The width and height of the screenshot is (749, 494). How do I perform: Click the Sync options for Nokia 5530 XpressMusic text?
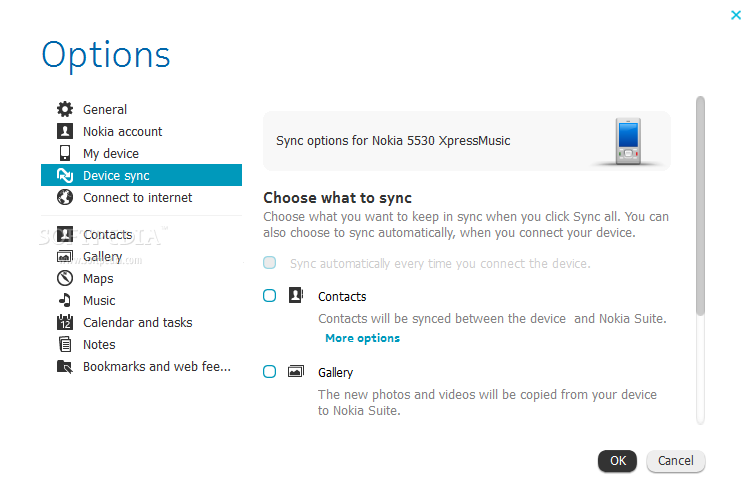(393, 141)
